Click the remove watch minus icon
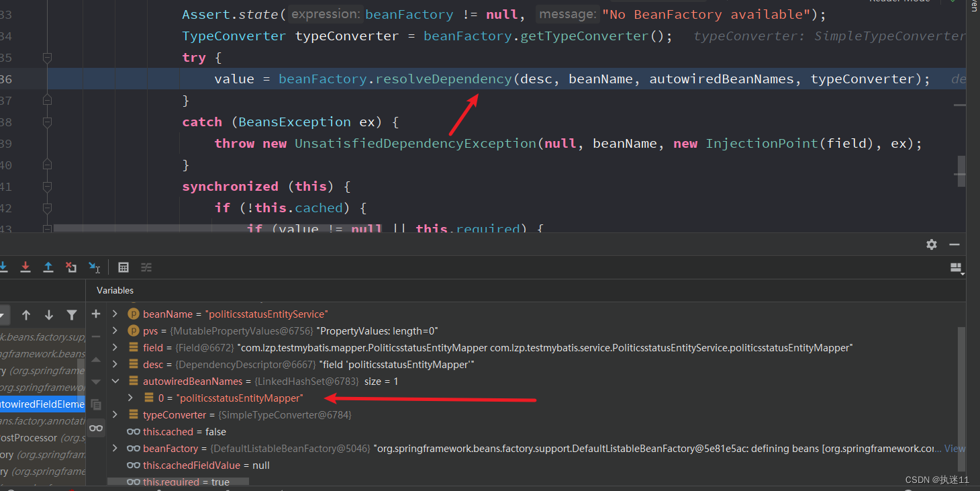 (96, 337)
